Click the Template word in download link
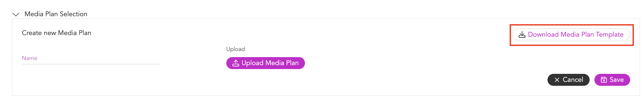This screenshot has width=644, height=102. coord(610,35)
